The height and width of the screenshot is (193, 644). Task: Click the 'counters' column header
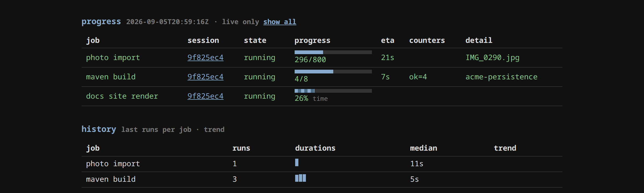(x=427, y=40)
